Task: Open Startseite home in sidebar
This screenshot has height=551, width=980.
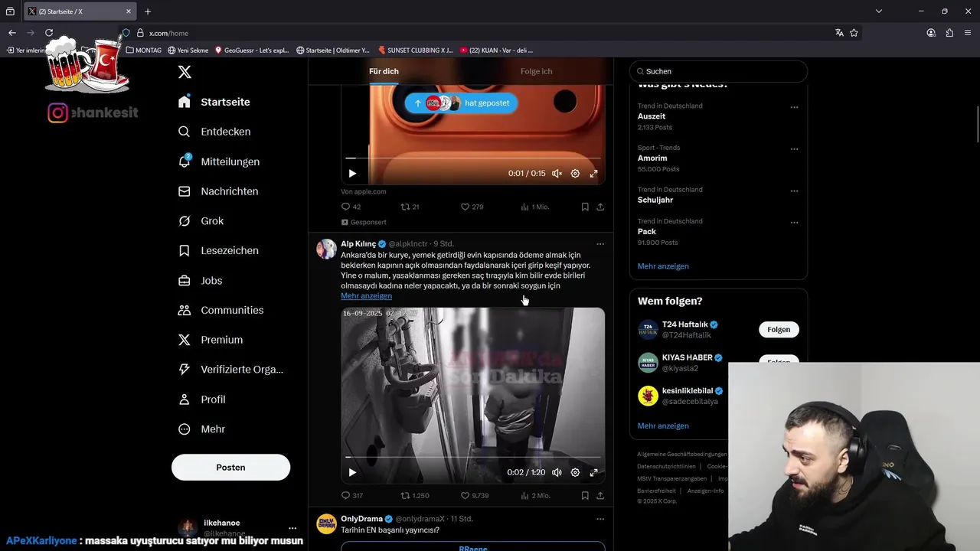Action: (214, 102)
